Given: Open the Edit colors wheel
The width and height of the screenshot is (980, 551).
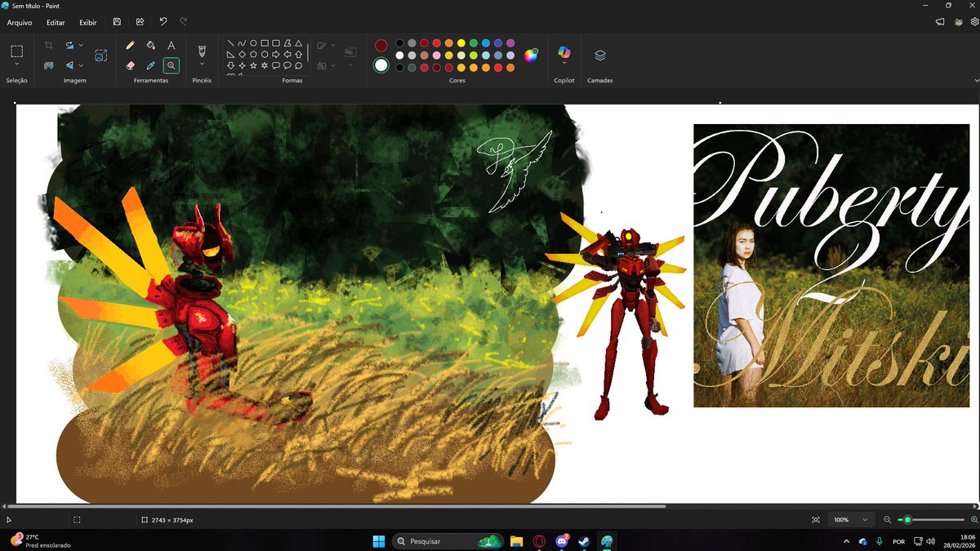Looking at the screenshot, I should (531, 56).
